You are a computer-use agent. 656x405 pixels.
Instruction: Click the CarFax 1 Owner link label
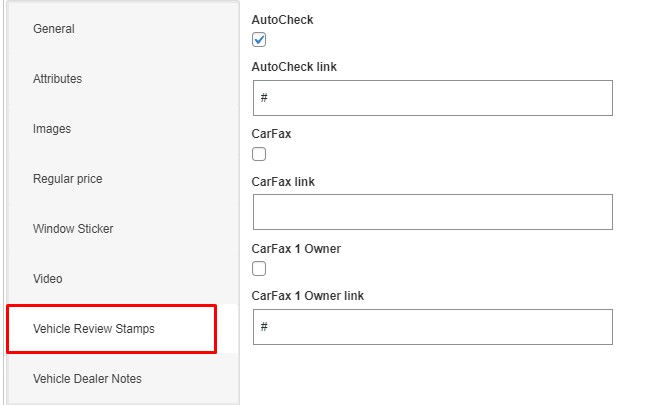tap(308, 296)
